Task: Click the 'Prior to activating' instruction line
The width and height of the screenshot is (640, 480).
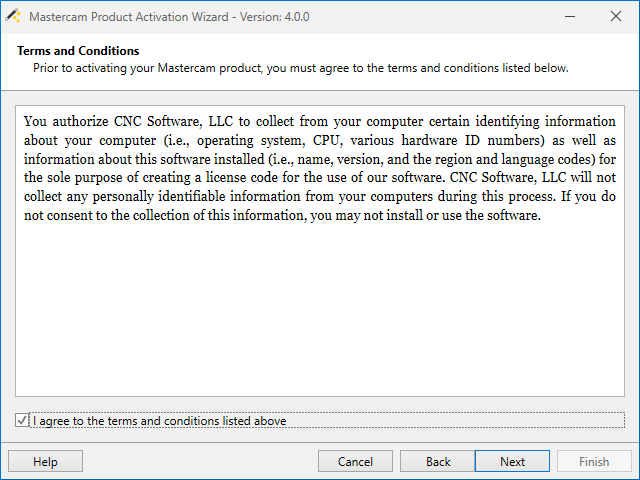Action: pyautogui.click(x=300, y=68)
